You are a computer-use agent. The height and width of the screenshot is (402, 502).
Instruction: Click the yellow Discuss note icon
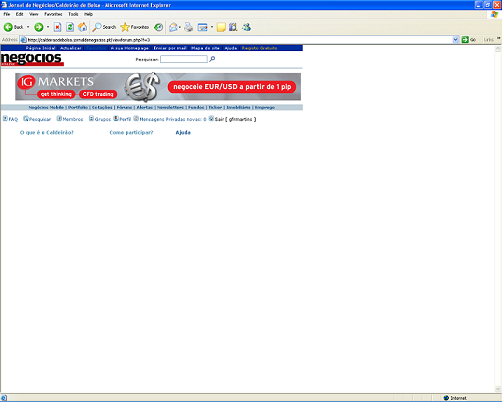point(221,27)
